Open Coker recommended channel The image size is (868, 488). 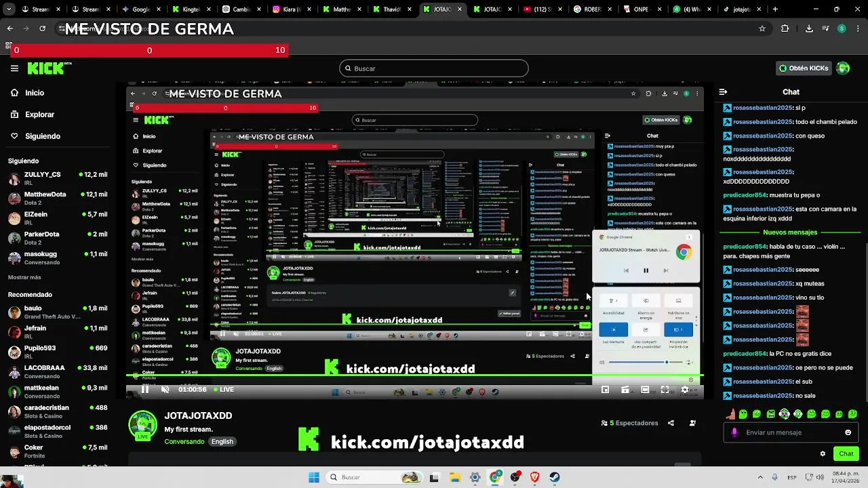[58, 451]
